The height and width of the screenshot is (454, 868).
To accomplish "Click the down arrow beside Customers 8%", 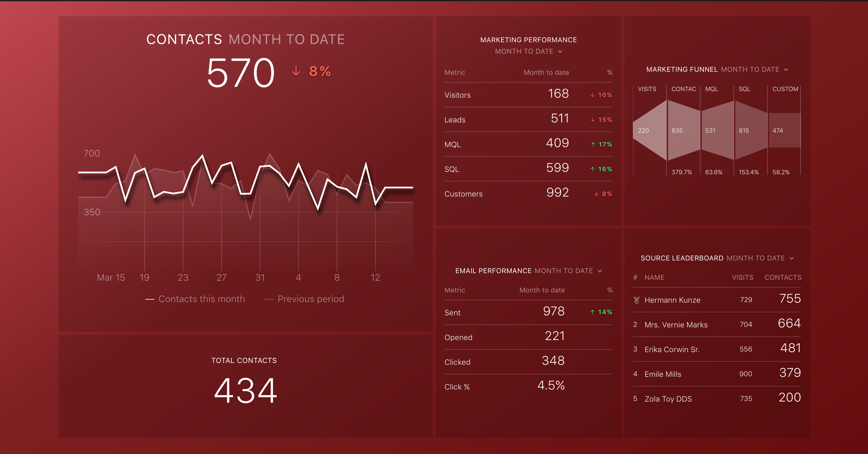I will pyautogui.click(x=596, y=194).
